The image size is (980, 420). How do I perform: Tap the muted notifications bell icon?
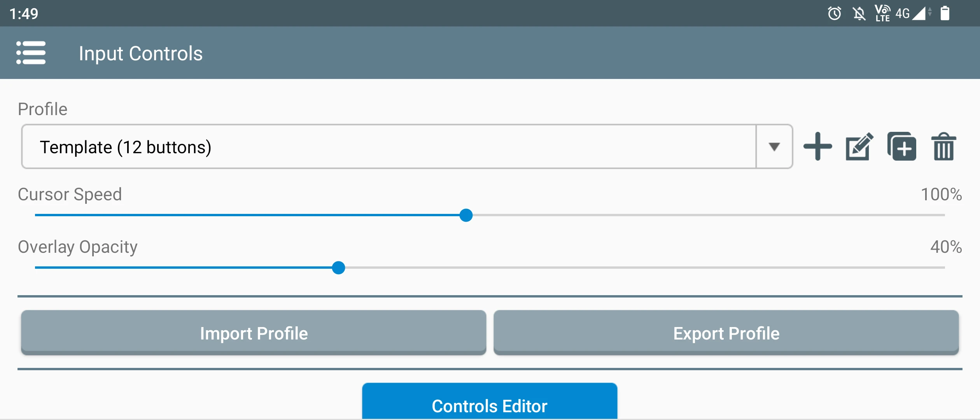click(x=859, y=14)
